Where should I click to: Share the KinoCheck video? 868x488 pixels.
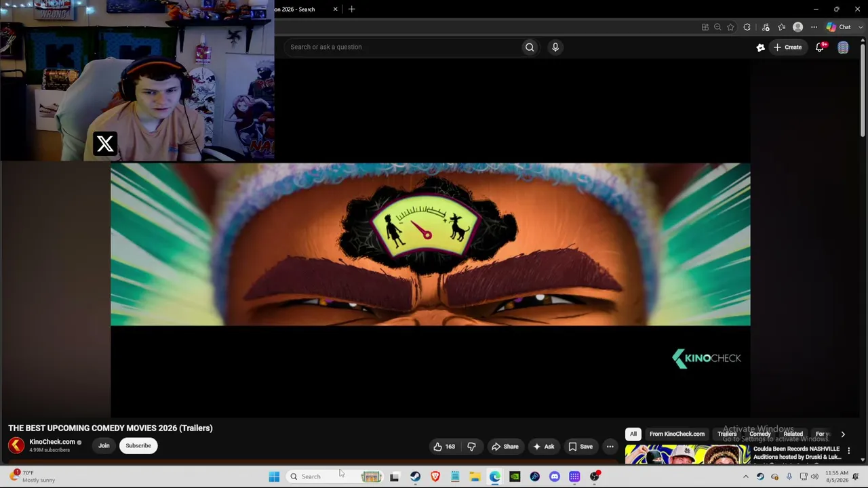tap(505, 447)
